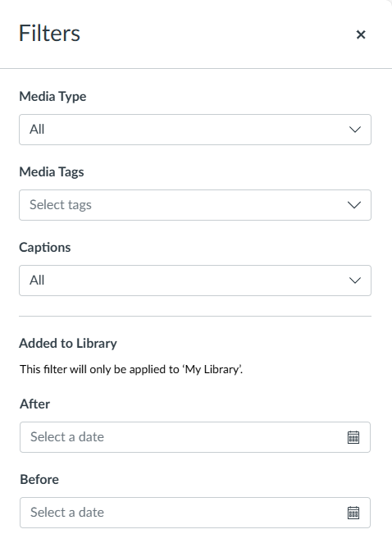Expand the Select tags combo box

pyautogui.click(x=195, y=205)
